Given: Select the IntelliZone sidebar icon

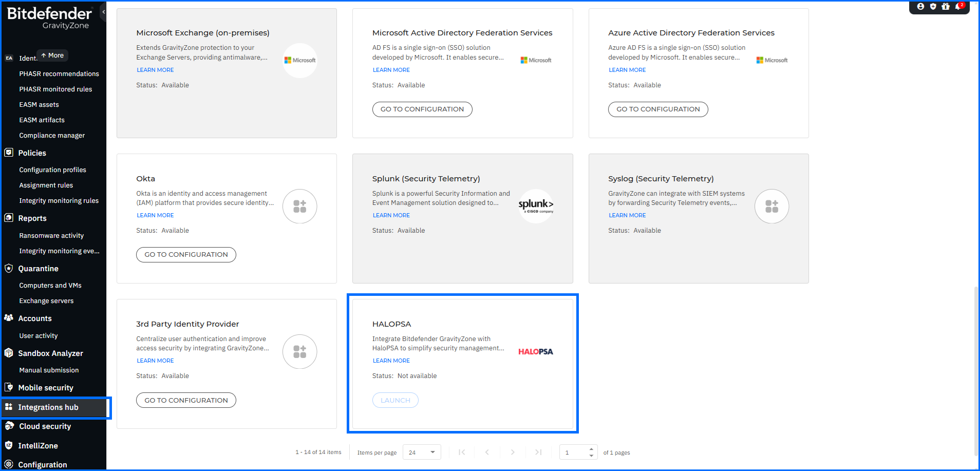Looking at the screenshot, I should pos(8,445).
